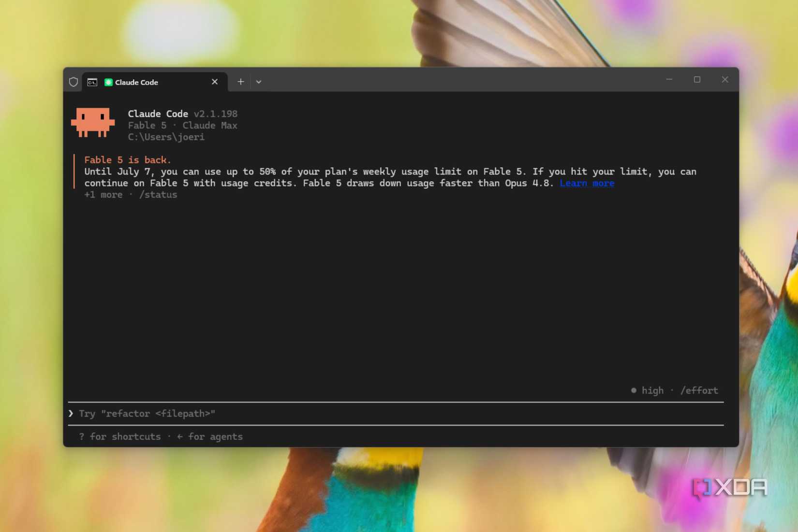Click the "high" effort indicator dot

(x=634, y=390)
